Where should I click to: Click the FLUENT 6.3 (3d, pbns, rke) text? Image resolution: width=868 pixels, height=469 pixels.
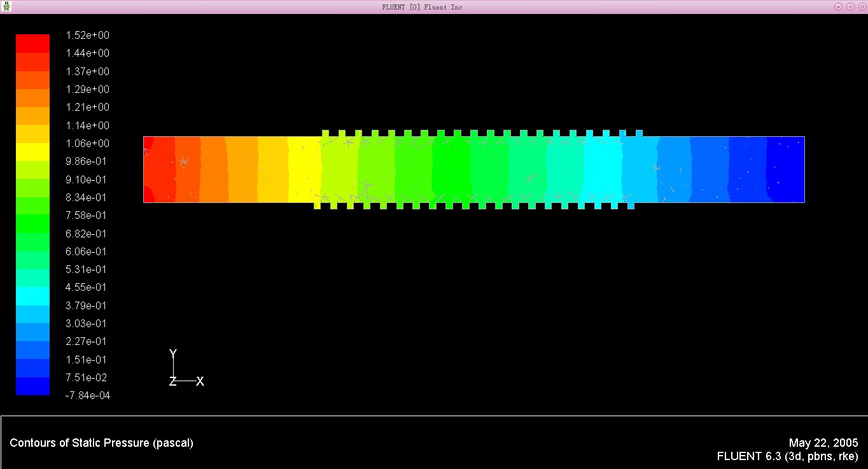(x=787, y=456)
